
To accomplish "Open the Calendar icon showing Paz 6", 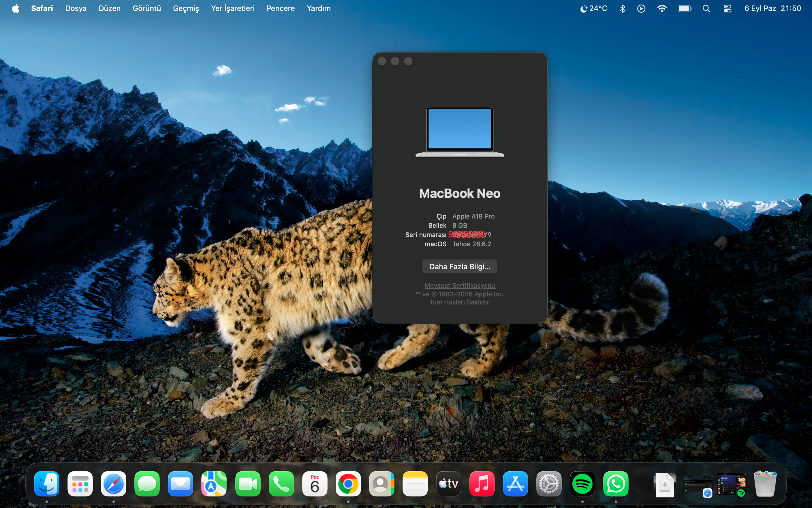I will tap(315, 484).
